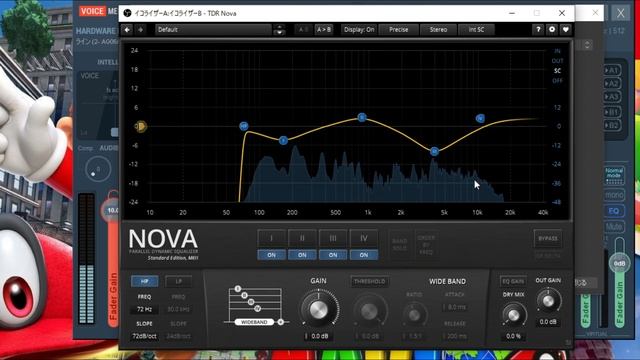
Task: Change the Int SC sidechain source
Action: point(476,29)
